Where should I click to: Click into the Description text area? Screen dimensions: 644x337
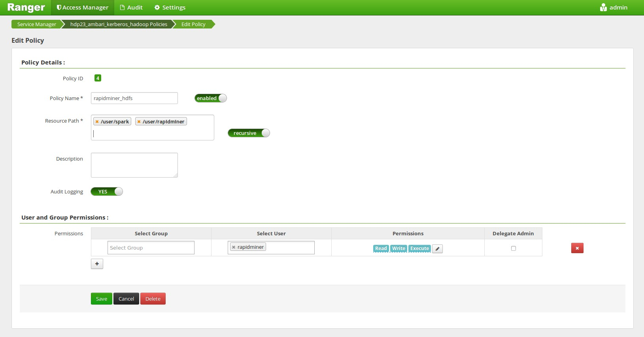[x=134, y=165]
